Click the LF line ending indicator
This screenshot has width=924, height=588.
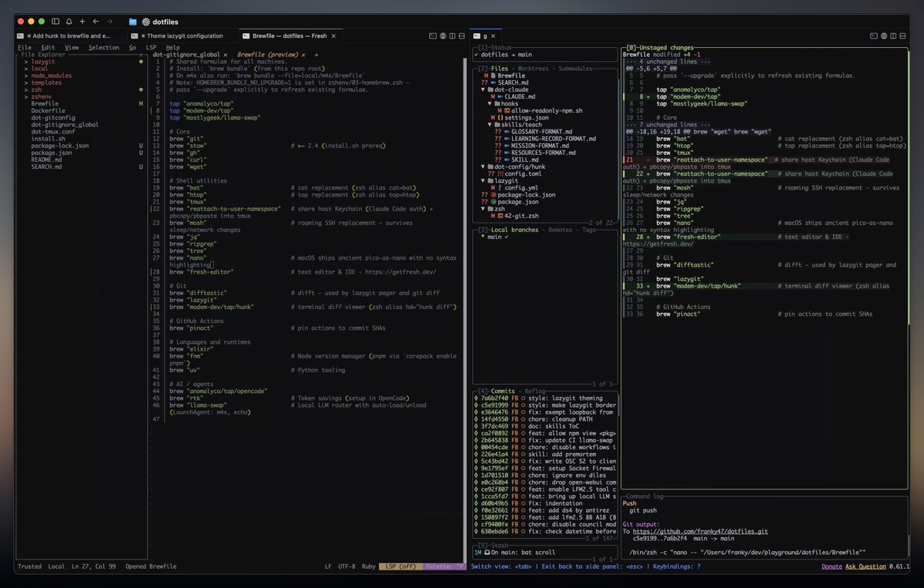pyautogui.click(x=329, y=566)
